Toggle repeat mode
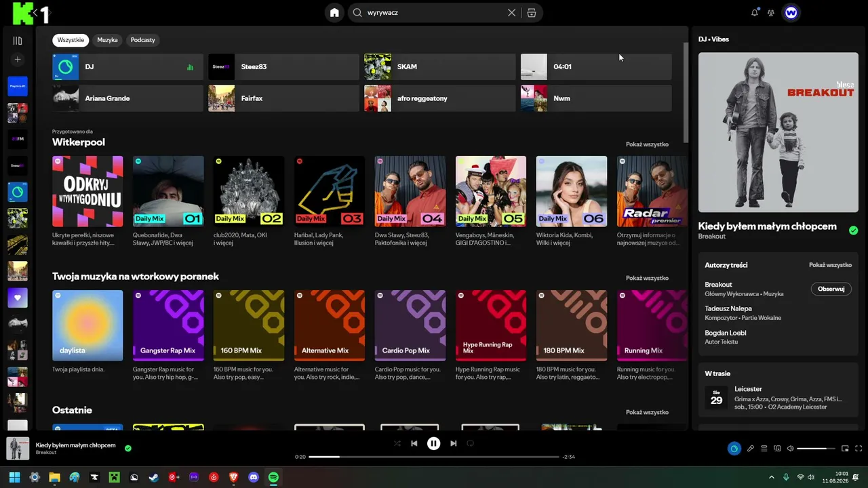This screenshot has width=868, height=488. (x=470, y=443)
